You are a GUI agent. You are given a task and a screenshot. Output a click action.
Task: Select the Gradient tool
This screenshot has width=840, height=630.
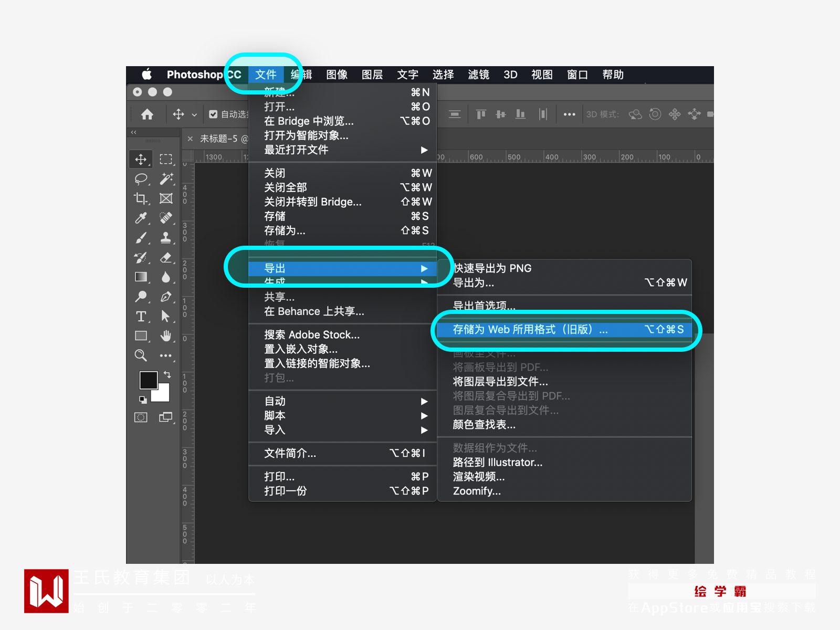coord(141,277)
